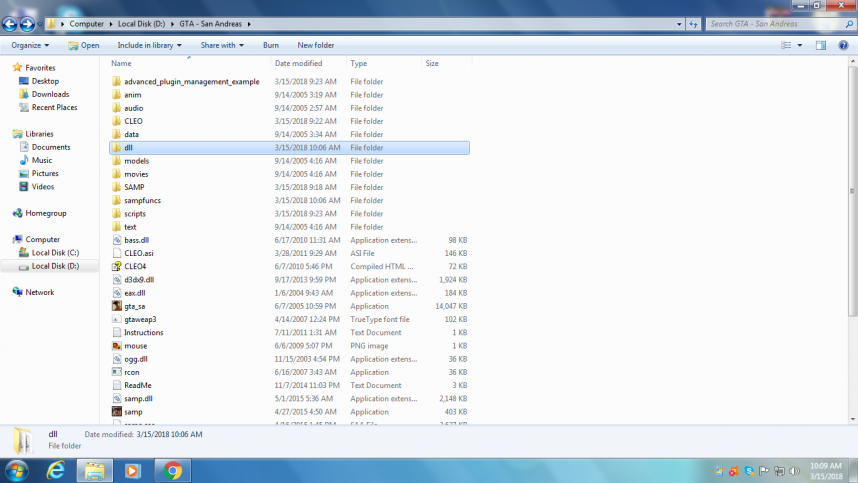Select the CLEO4 compiled HTML help icon
This screenshot has width=858, height=483.
117,266
